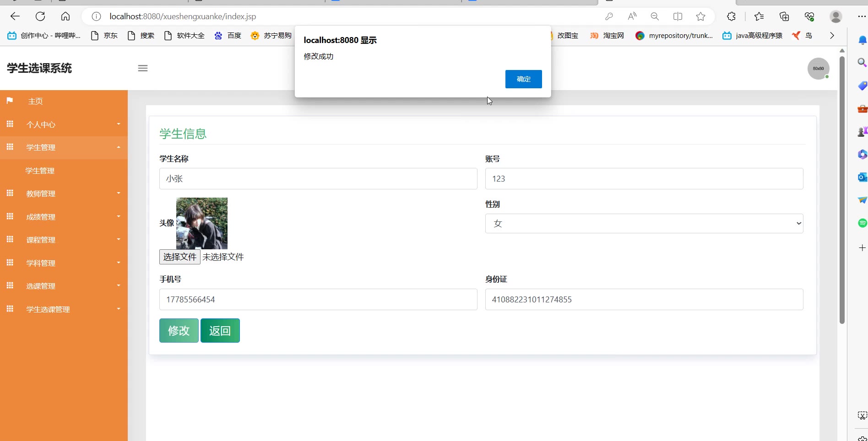Confirm the 修改成功 alert with 确定
Image resolution: width=868 pixels, height=441 pixels.
(523, 79)
